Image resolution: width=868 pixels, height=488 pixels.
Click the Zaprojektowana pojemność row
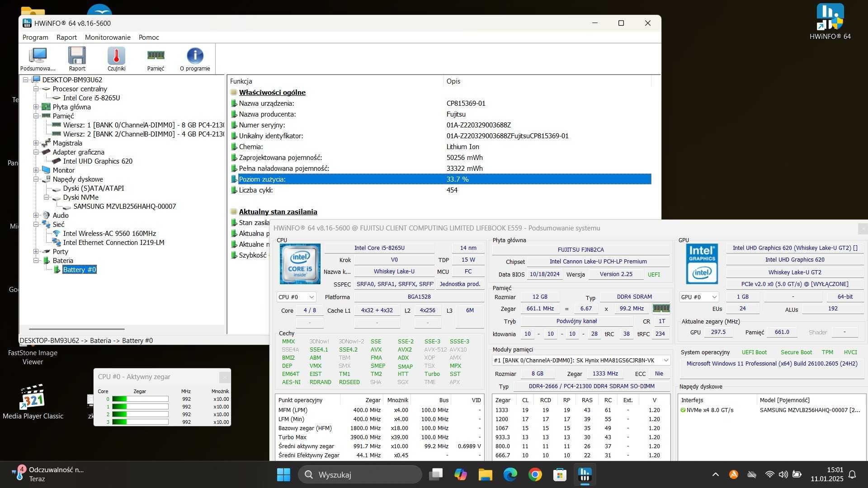coord(441,158)
